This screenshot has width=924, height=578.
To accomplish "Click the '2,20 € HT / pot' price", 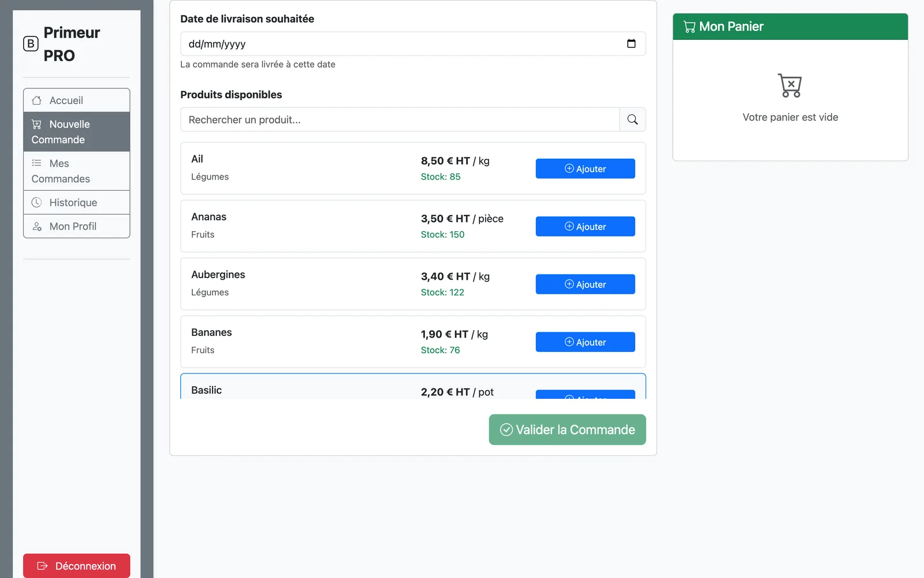I will tap(457, 392).
